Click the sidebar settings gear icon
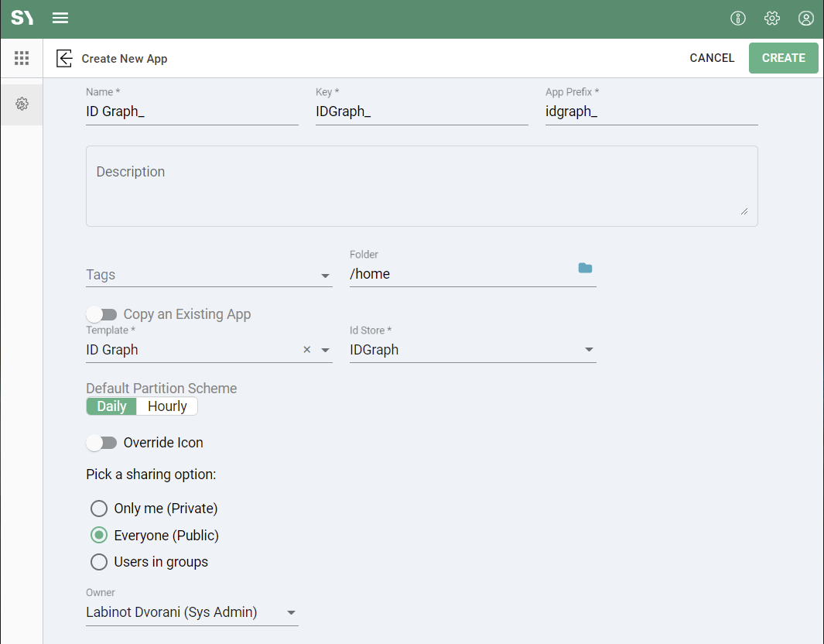 (22, 104)
